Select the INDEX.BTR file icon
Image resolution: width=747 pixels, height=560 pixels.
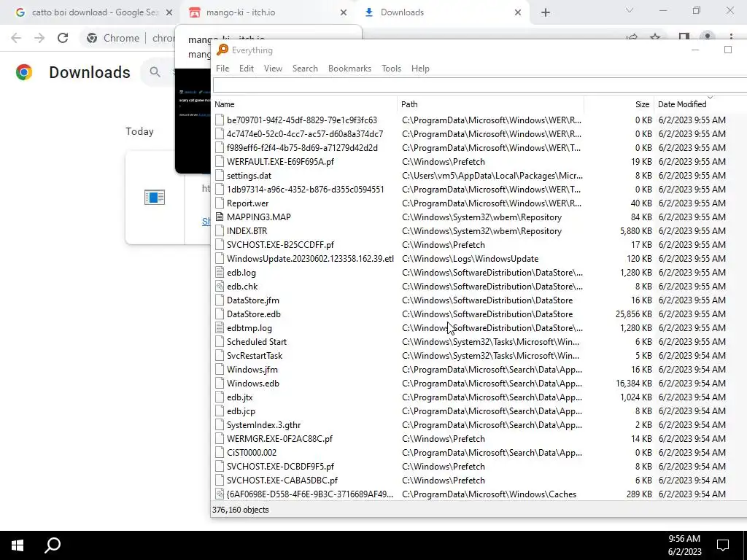[219, 230]
